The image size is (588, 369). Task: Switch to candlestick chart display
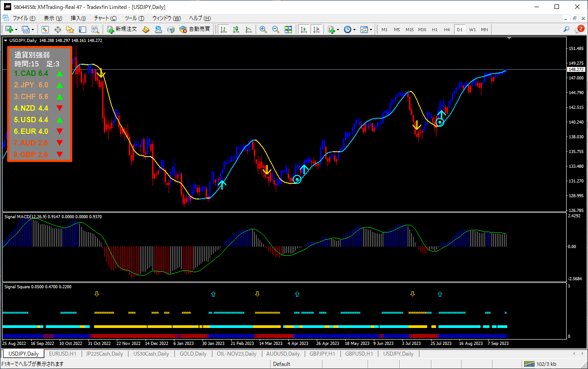click(x=236, y=29)
